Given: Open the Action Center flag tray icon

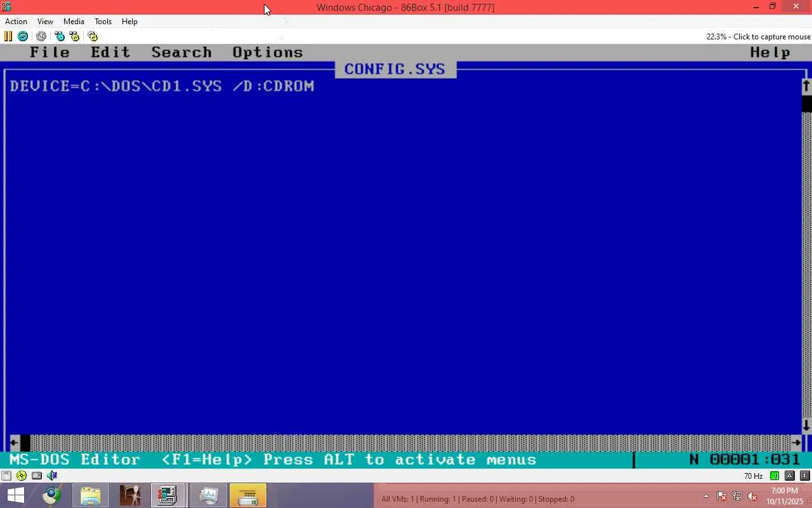Looking at the screenshot, I should [722, 497].
